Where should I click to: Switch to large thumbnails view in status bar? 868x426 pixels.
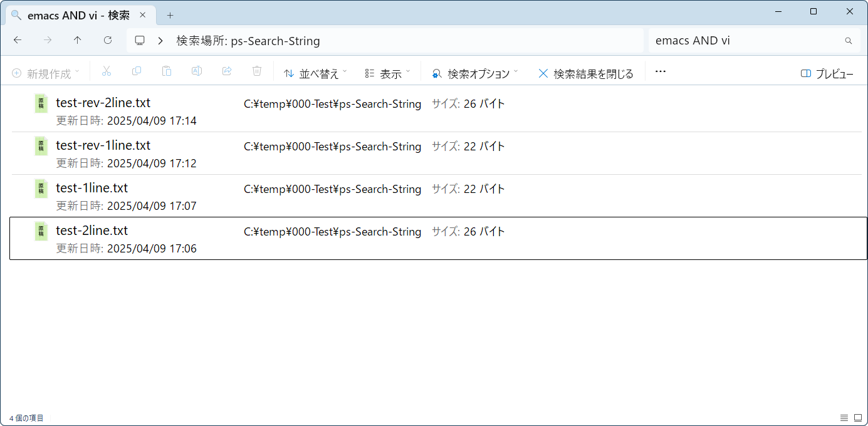(858, 418)
